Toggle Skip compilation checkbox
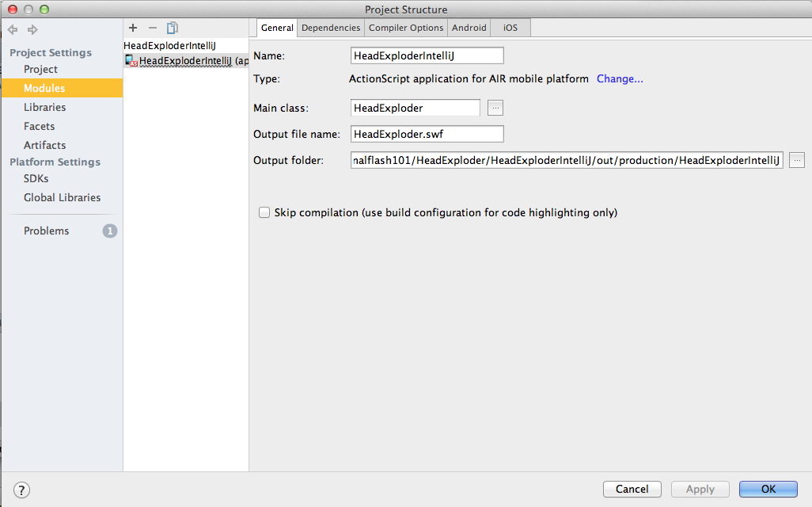Image resolution: width=812 pixels, height=507 pixels. pyautogui.click(x=264, y=212)
